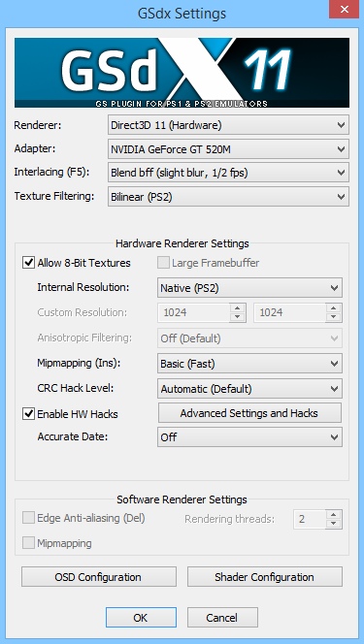Screen dimensions: 364x644
Task: Expand the Internal Resolution dropdown
Action: coord(249,287)
